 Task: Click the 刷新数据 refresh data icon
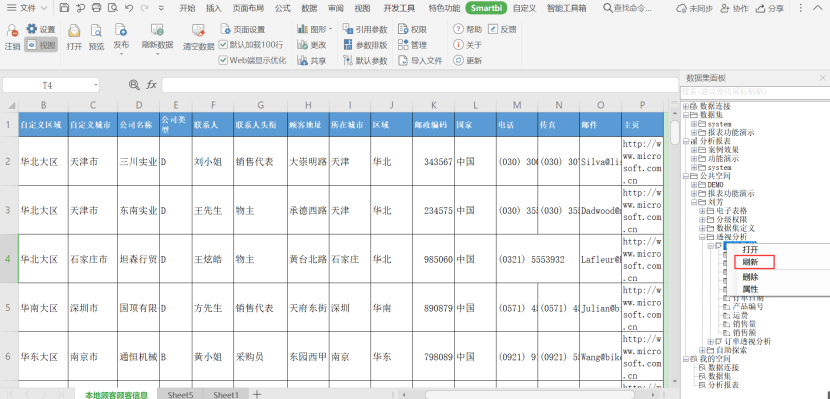click(x=157, y=30)
